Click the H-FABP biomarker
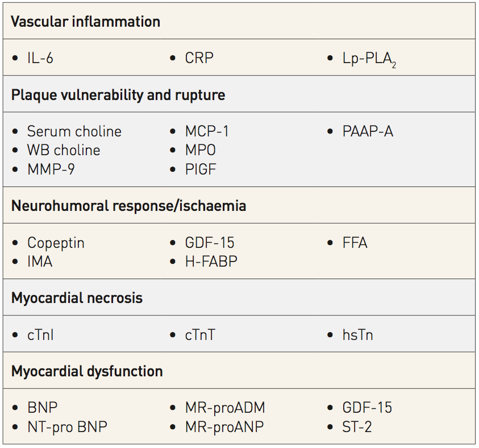The height and width of the screenshot is (448, 479). [x=211, y=262]
